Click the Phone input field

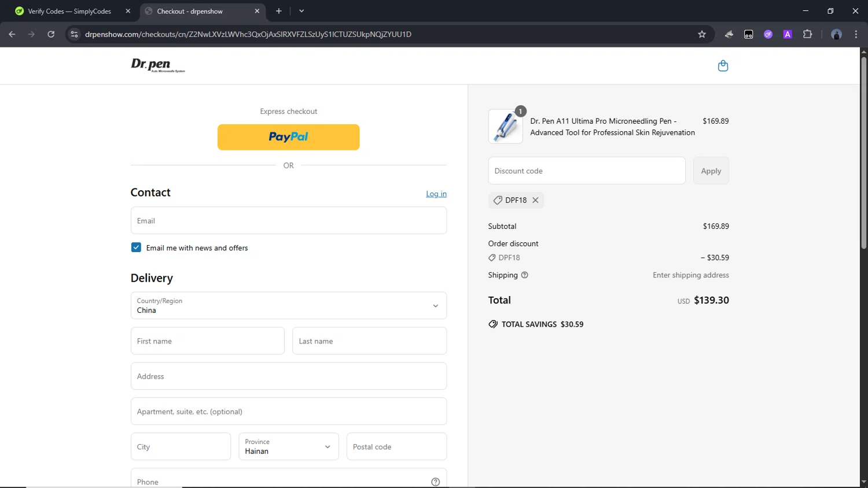tap(289, 478)
